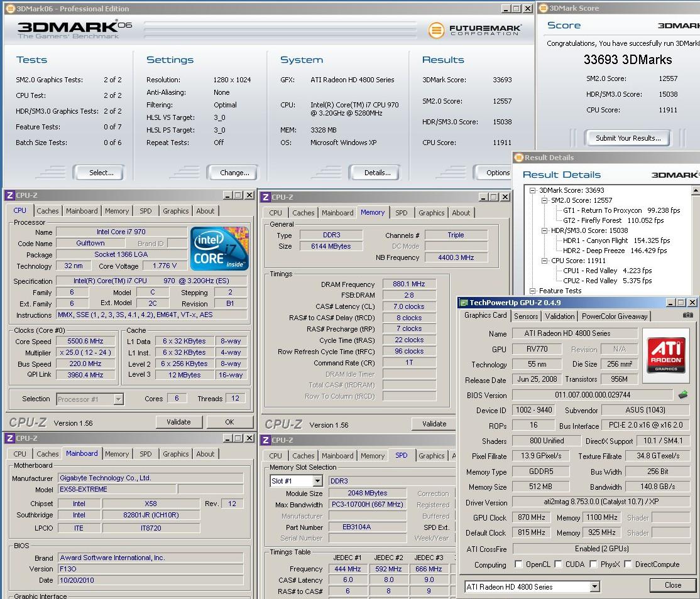Open Graphics tab in the CPU-Z Mainboard window
Image resolution: width=700 pixels, height=599 pixels.
175,454
